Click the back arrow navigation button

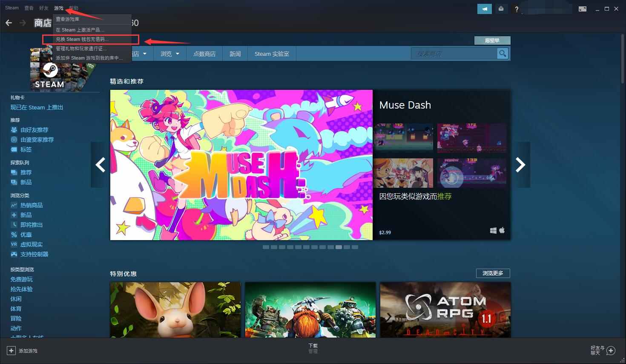9,23
